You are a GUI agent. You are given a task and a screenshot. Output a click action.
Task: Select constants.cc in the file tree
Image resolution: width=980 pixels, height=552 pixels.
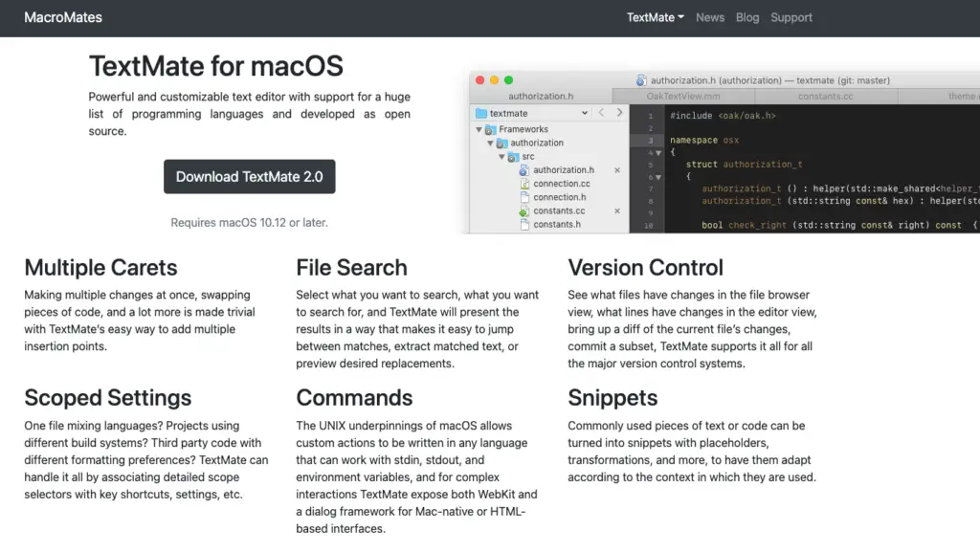pyautogui.click(x=559, y=211)
